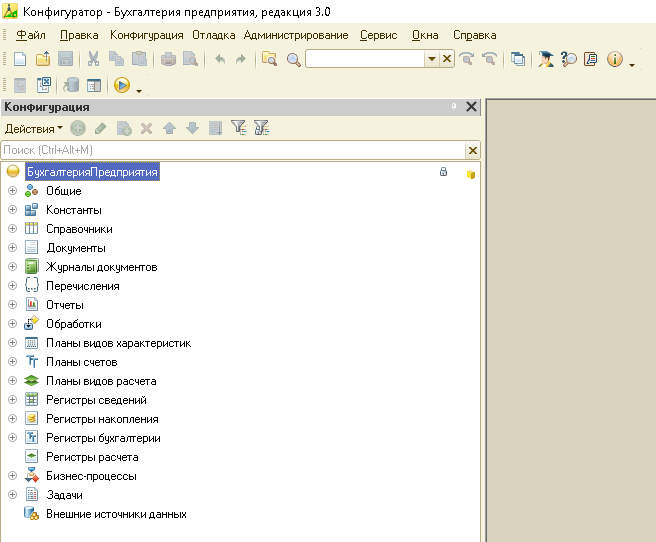
Task: Expand the Справочники tree node
Action: point(13,229)
